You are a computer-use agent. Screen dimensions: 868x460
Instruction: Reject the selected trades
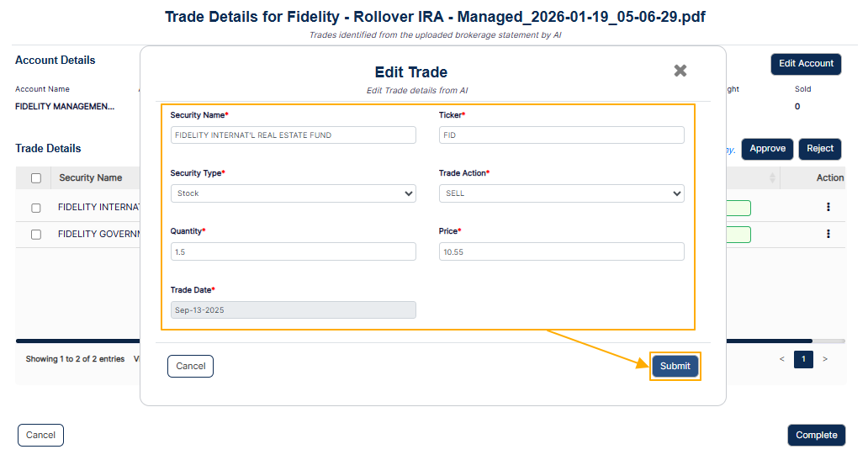click(820, 148)
